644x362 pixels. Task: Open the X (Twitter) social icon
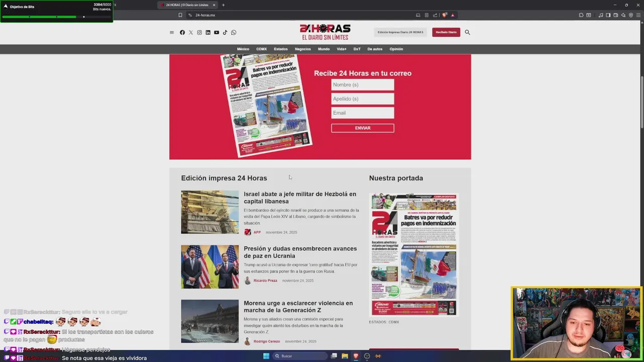(191, 32)
